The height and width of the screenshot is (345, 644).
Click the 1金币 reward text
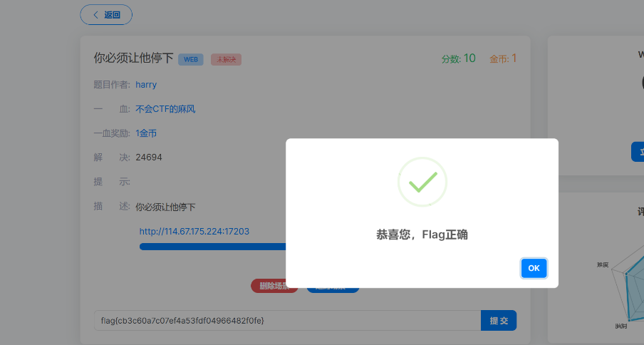[146, 133]
